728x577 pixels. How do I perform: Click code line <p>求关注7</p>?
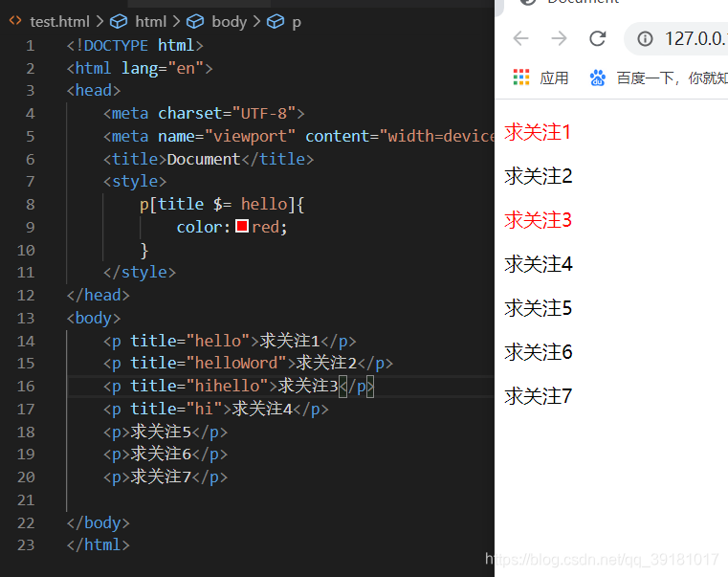click(165, 477)
